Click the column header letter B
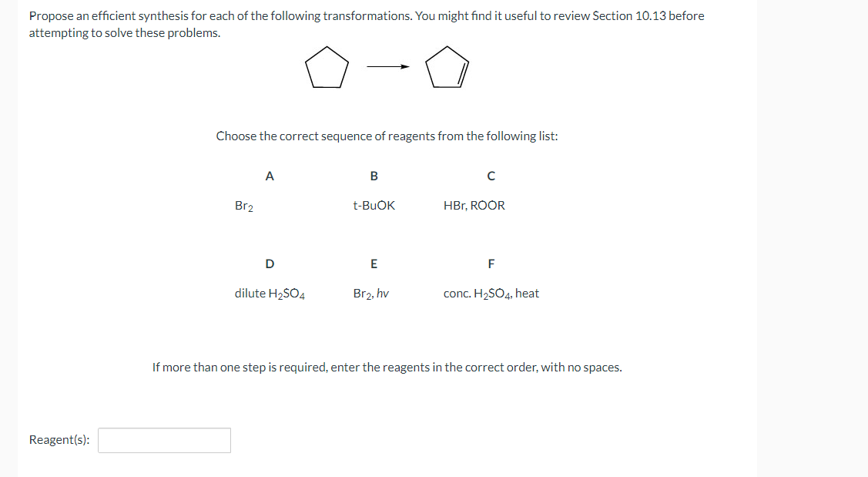Screen dimensions: 868x477 pyautogui.click(x=374, y=176)
